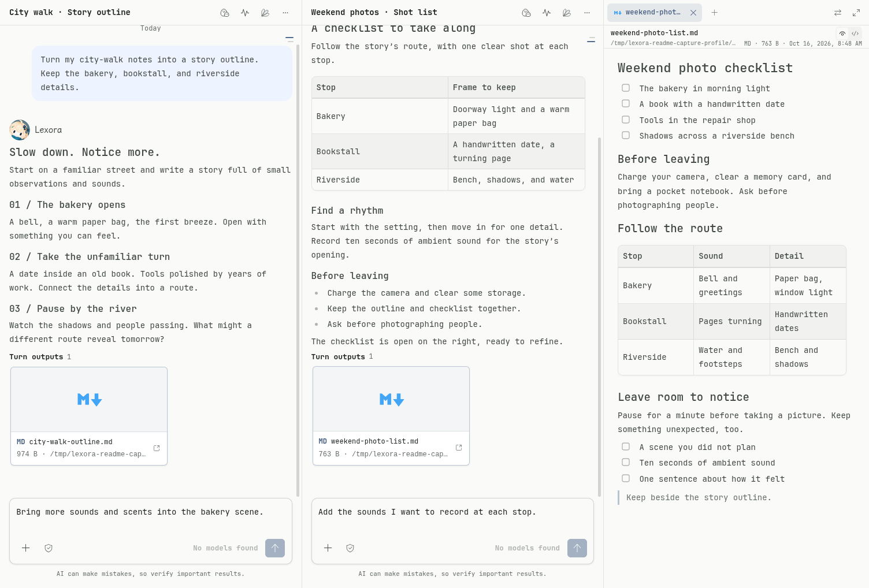
Task: Click the face-bubble icon in Weekend photos header
Action: pyautogui.click(x=526, y=13)
